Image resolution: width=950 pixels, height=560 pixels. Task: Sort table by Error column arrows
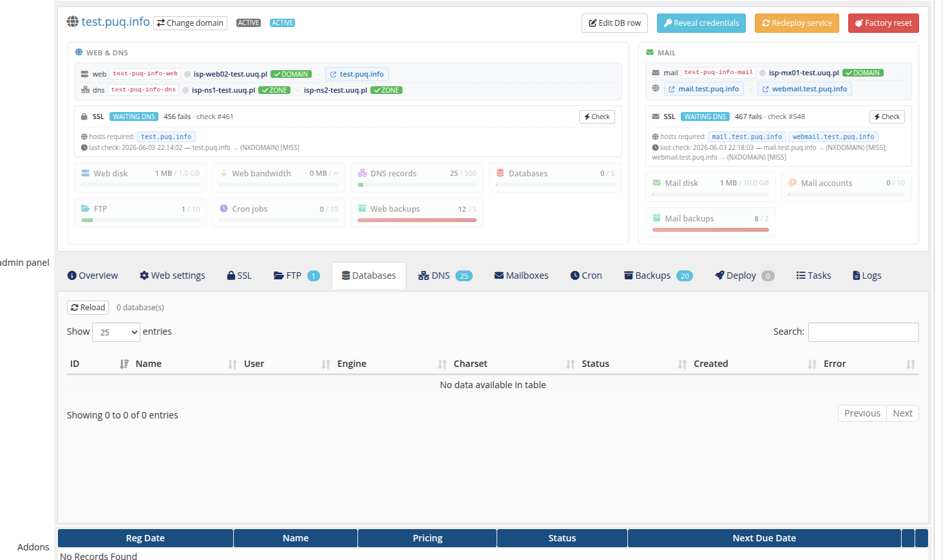click(x=911, y=364)
